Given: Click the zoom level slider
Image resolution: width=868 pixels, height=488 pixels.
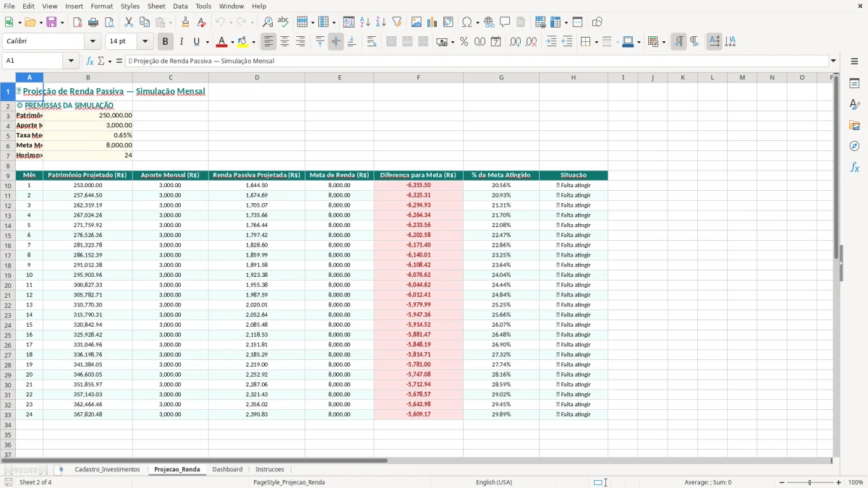Looking at the screenshot, I should pos(810,482).
